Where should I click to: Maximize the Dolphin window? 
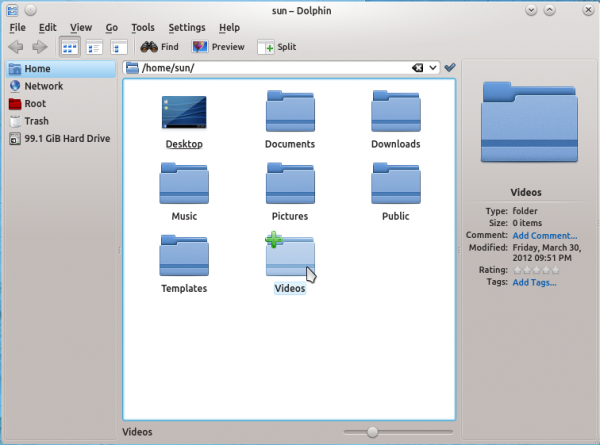tap(550, 10)
